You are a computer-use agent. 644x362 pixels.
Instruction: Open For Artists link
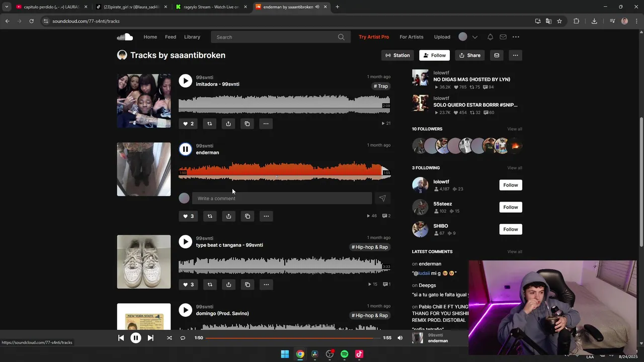click(412, 37)
